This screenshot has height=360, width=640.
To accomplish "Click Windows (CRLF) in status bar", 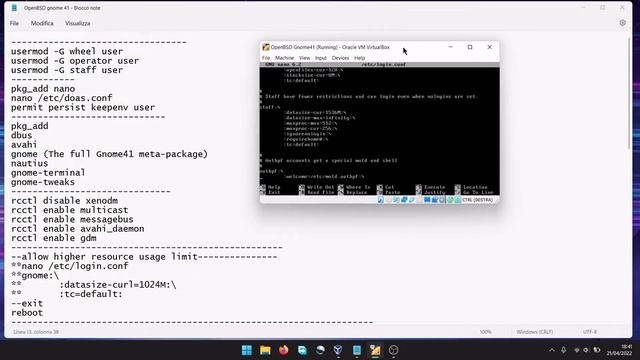I will coord(534,332).
